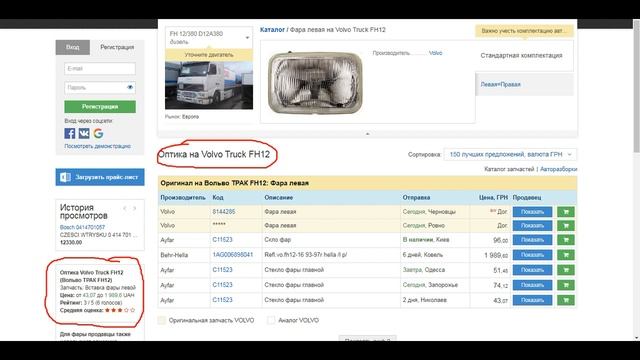Click Важно учесть комплектацию notice
Image resolution: width=640 pixels, height=360 pixels.
tap(524, 31)
